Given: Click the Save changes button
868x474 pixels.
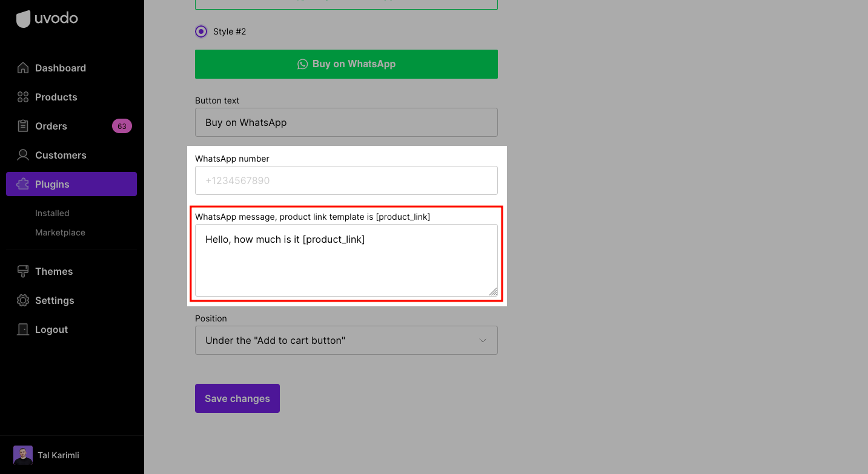Looking at the screenshot, I should 237,398.
